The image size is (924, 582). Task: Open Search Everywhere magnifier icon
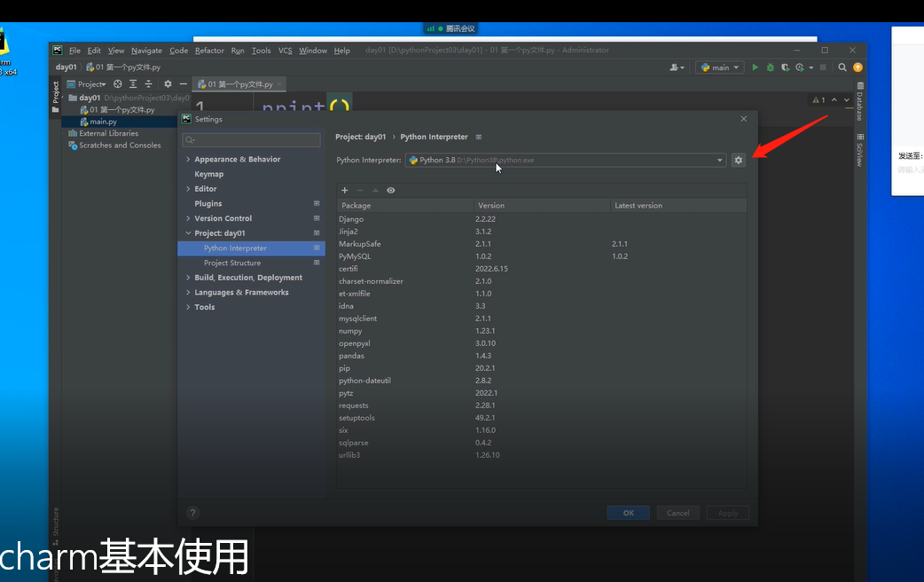(x=842, y=67)
